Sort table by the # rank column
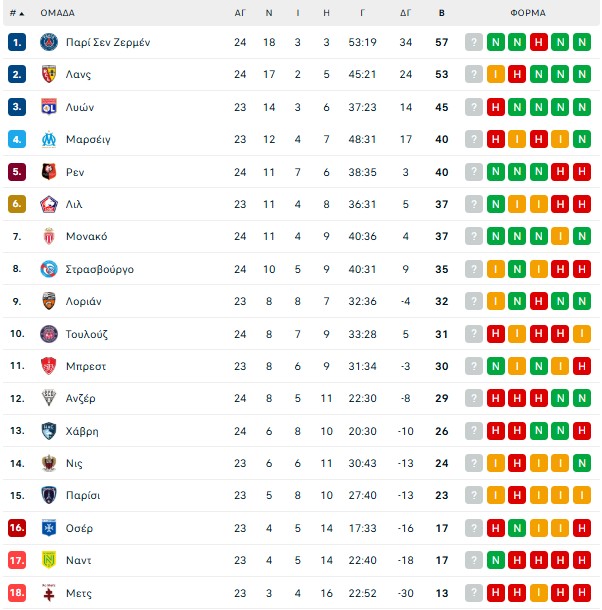Viewport: 602px width, 610px height. click(x=16, y=13)
